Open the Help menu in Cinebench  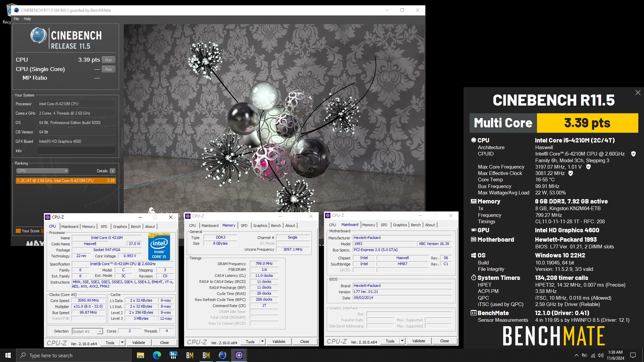click(x=28, y=19)
